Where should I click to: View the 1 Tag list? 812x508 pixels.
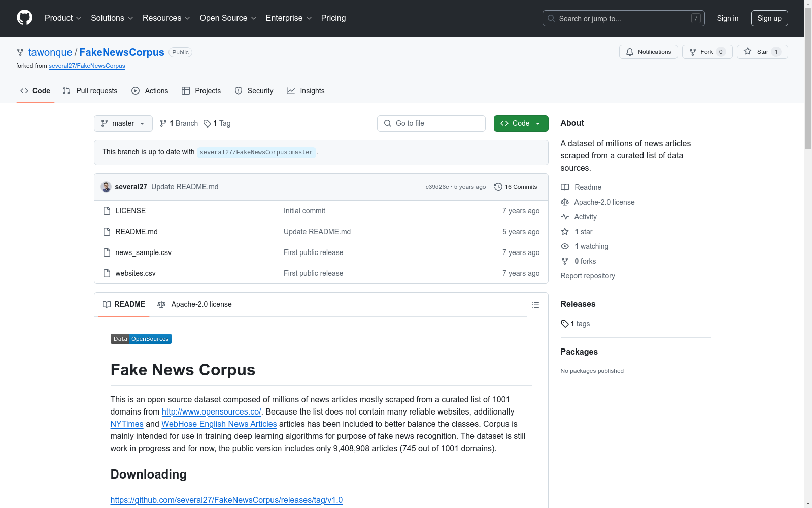(x=217, y=123)
